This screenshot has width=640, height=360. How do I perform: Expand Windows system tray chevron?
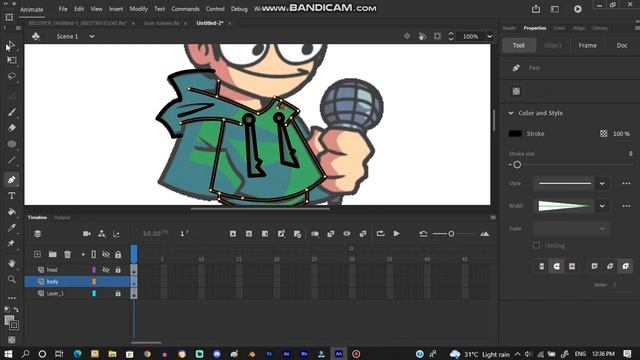[517, 354]
